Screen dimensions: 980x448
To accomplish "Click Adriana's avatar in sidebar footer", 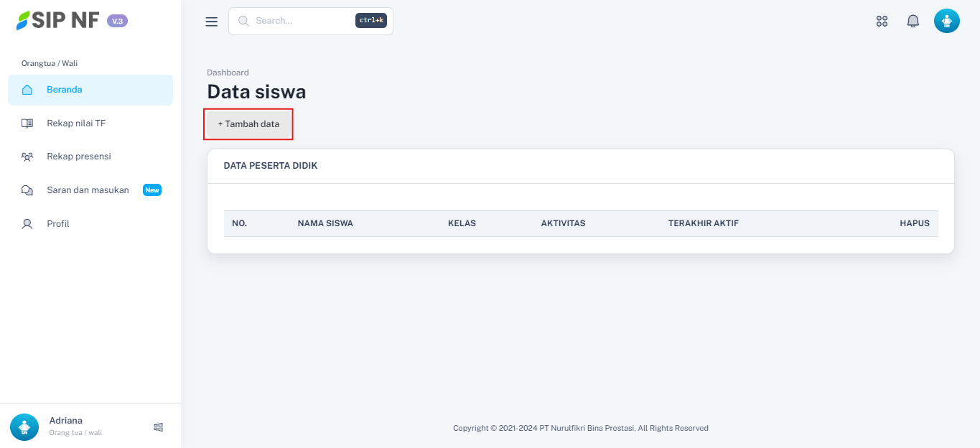I will 24,426.
